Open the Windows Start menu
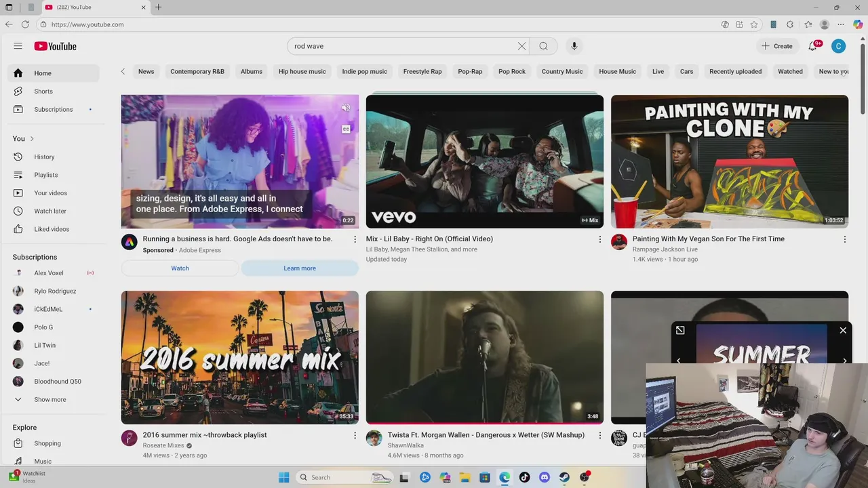 [283, 477]
